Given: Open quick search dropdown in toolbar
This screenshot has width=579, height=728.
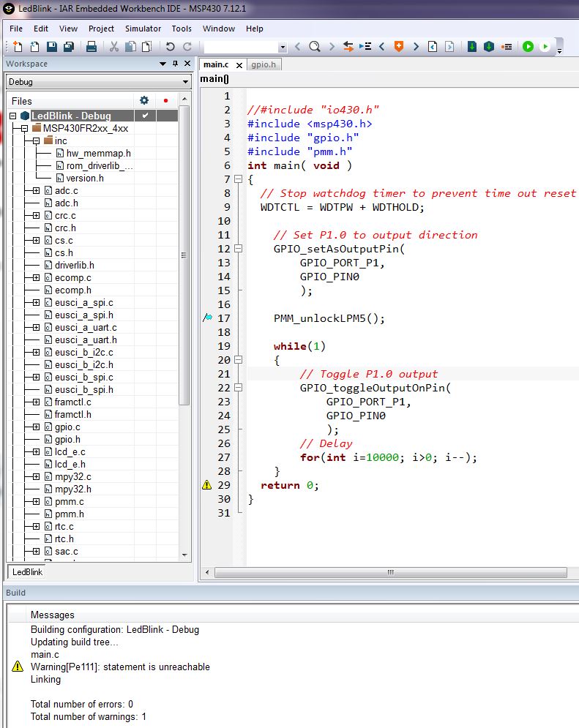Looking at the screenshot, I should [x=283, y=47].
